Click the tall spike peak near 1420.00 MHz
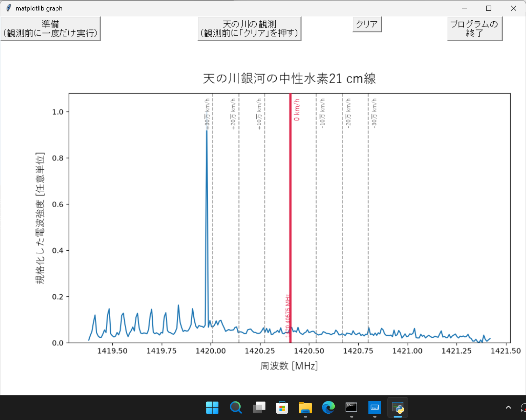The height and width of the screenshot is (420, 526). [x=207, y=131]
